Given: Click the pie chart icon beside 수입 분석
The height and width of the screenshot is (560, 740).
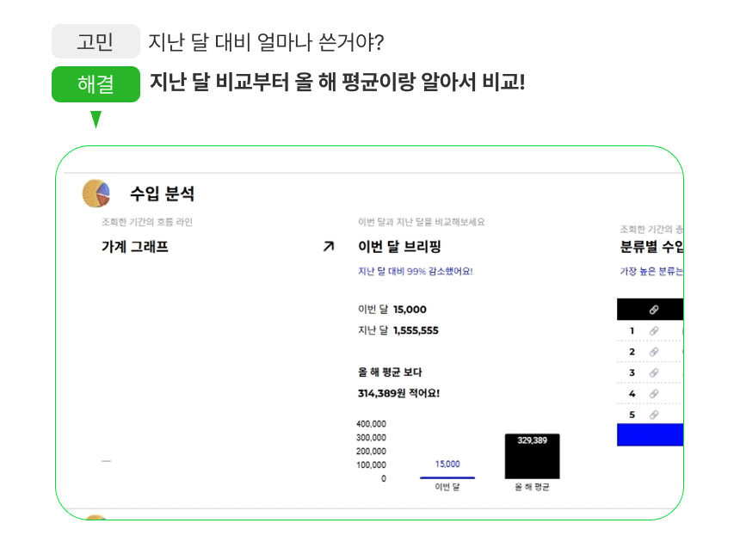Looking at the screenshot, I should (96, 194).
